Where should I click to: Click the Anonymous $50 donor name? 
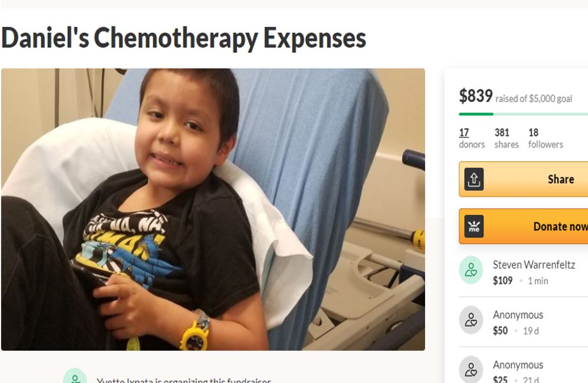click(518, 315)
